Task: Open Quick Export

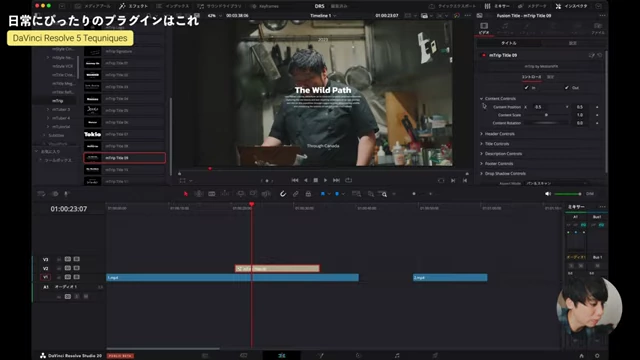Action: pyautogui.click(x=451, y=6)
